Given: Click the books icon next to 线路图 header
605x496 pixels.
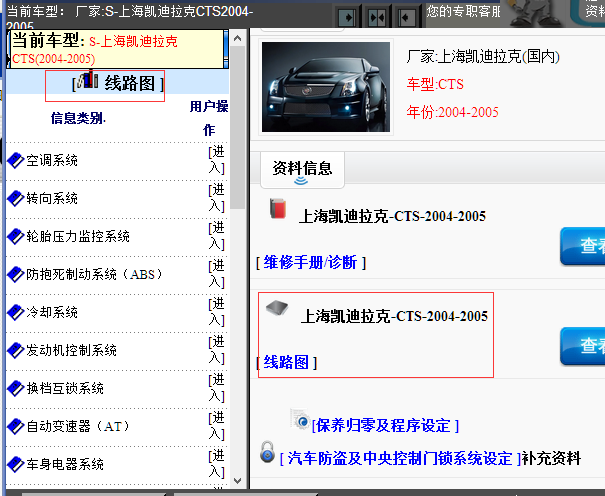Looking at the screenshot, I should [x=87, y=80].
